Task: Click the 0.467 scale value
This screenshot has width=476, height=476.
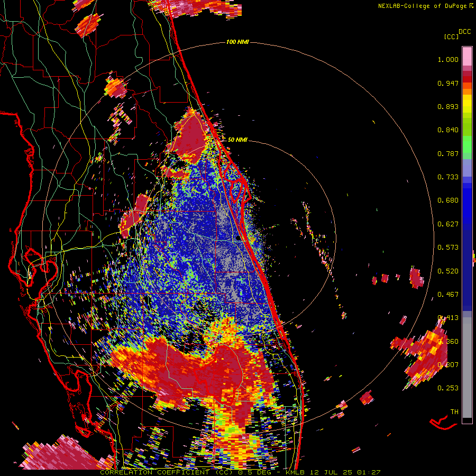Action: [x=448, y=295]
